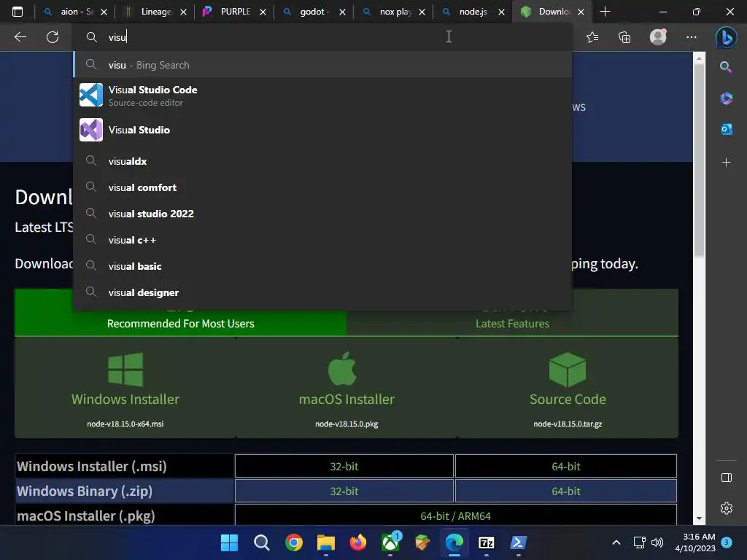Choose visual studio 2022 suggestion
This screenshot has height=560, width=747.
coord(322,214)
